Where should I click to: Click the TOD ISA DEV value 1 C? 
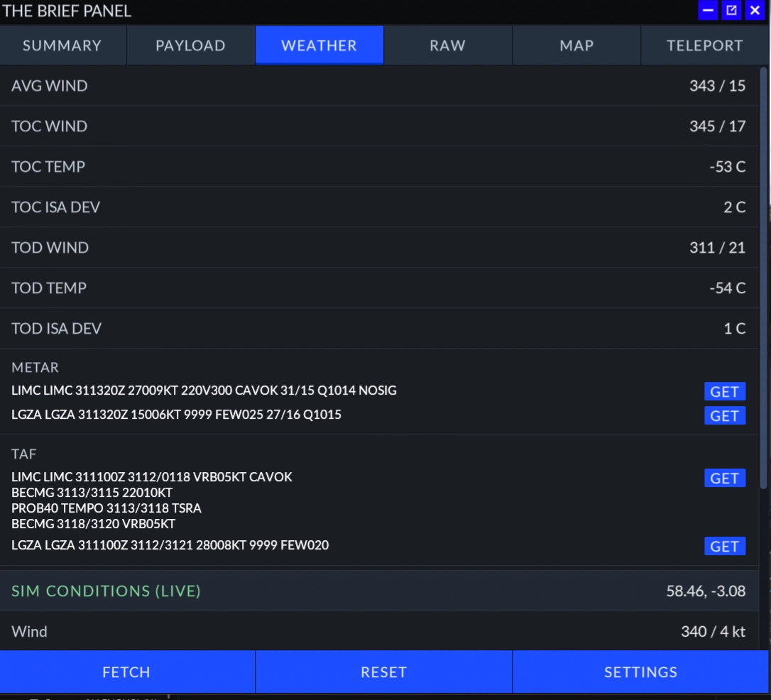tap(735, 329)
